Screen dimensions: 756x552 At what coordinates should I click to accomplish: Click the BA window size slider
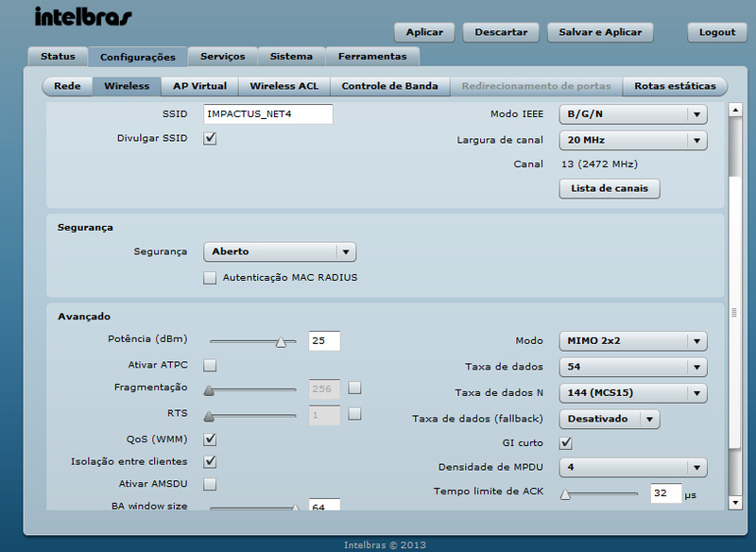pyautogui.click(x=253, y=508)
